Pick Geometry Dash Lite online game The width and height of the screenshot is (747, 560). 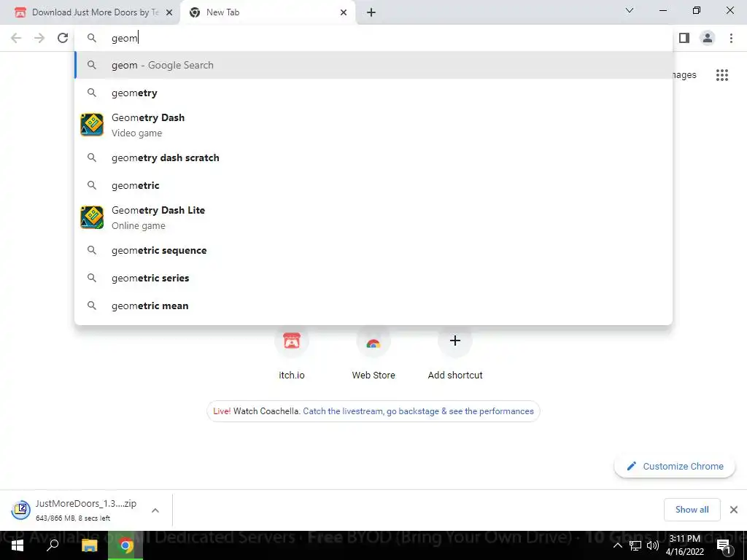click(373, 217)
